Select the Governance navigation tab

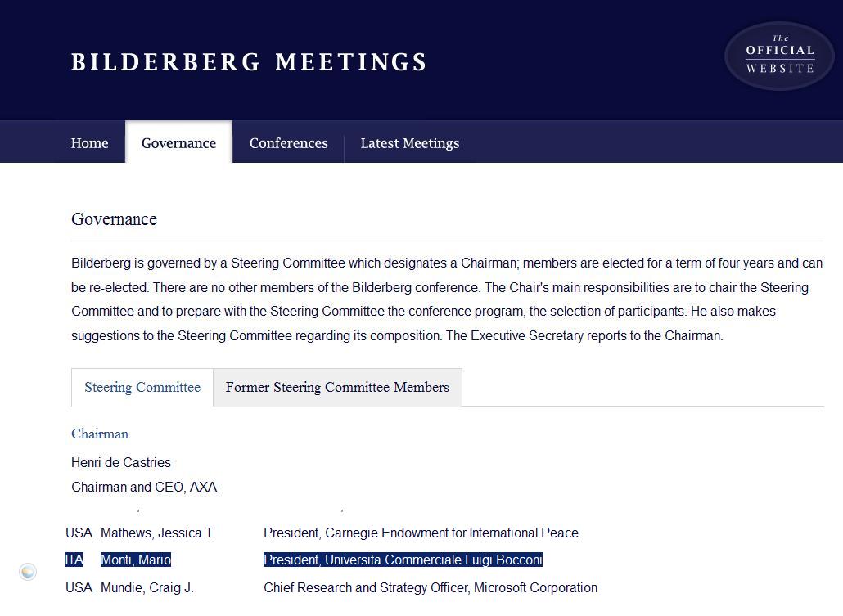point(179,142)
